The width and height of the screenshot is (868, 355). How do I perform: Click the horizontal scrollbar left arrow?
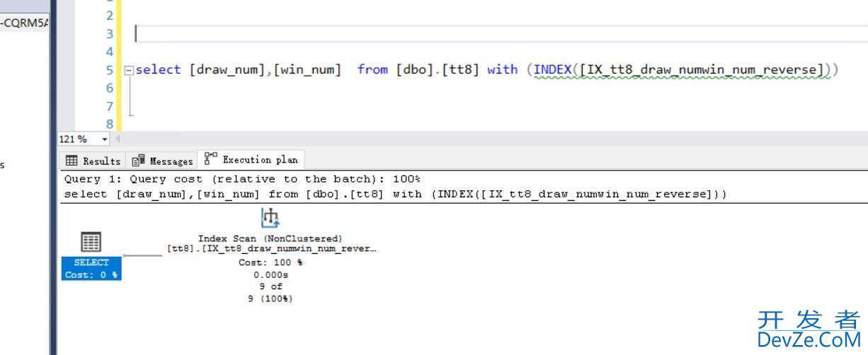pyautogui.click(x=118, y=139)
